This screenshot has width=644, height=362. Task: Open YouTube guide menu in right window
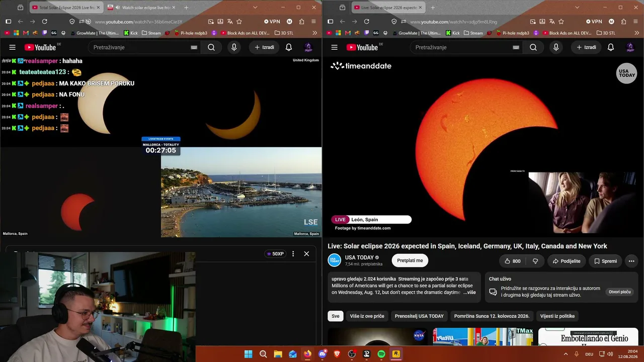(x=334, y=47)
